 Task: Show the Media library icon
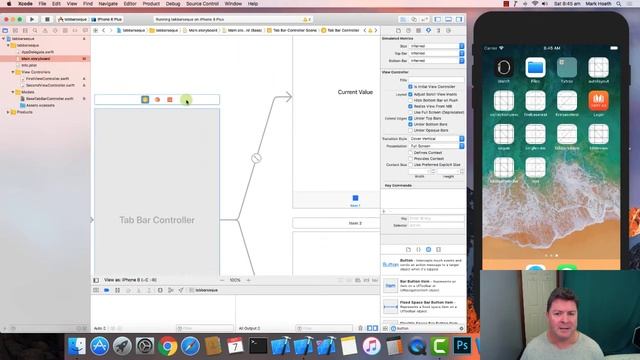coord(438,249)
